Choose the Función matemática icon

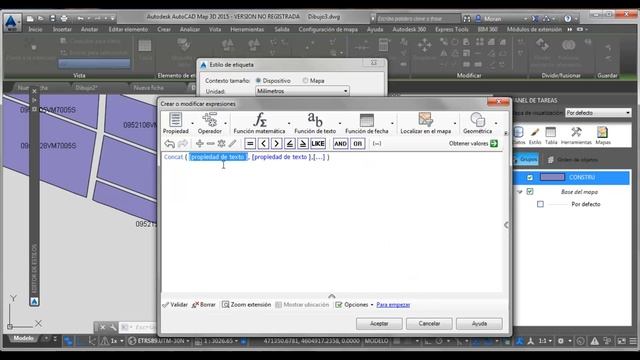click(x=259, y=123)
